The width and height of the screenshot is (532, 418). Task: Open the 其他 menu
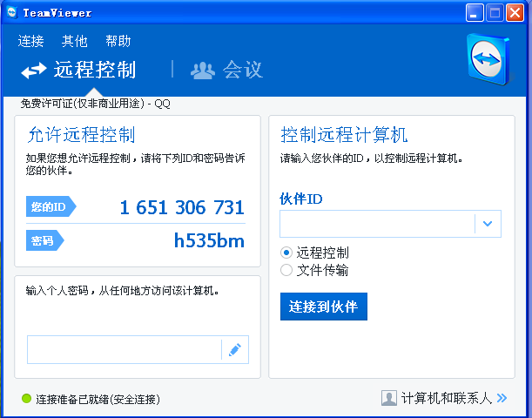(x=75, y=41)
